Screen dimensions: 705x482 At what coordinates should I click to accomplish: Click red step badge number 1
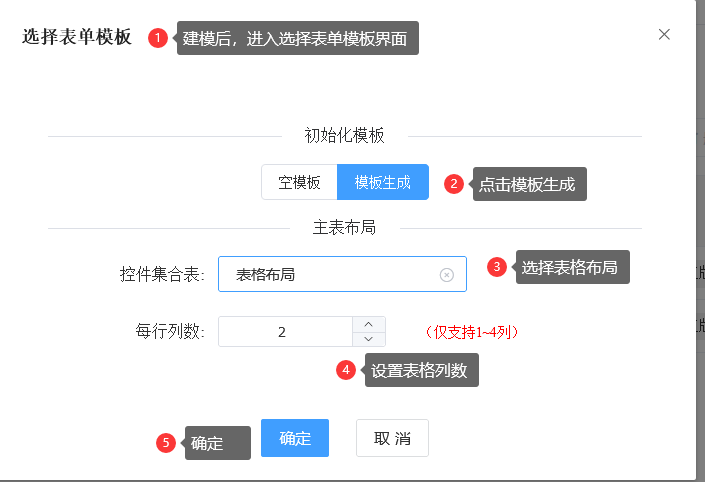pyautogui.click(x=158, y=38)
